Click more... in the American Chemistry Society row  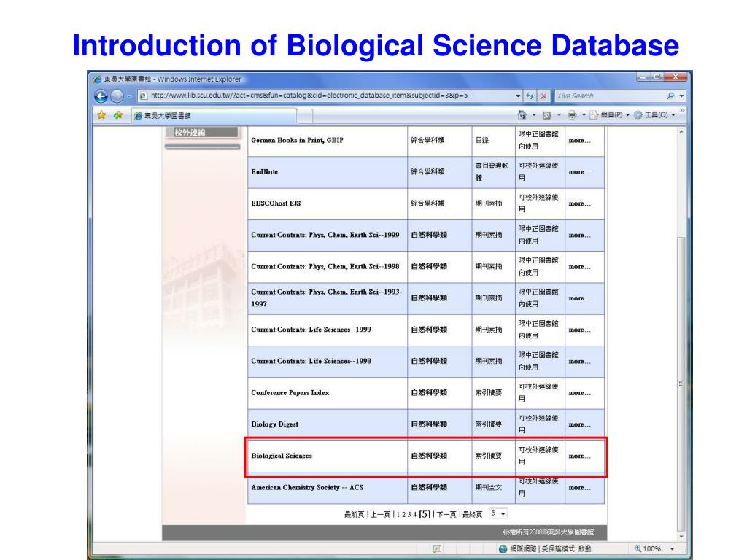579,488
